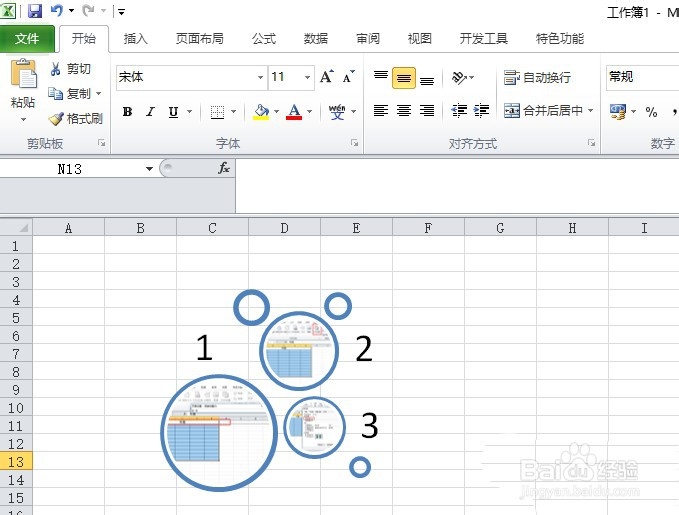Image resolution: width=679 pixels, height=515 pixels.
Task: Click the Excel application icon
Action: 9,11
